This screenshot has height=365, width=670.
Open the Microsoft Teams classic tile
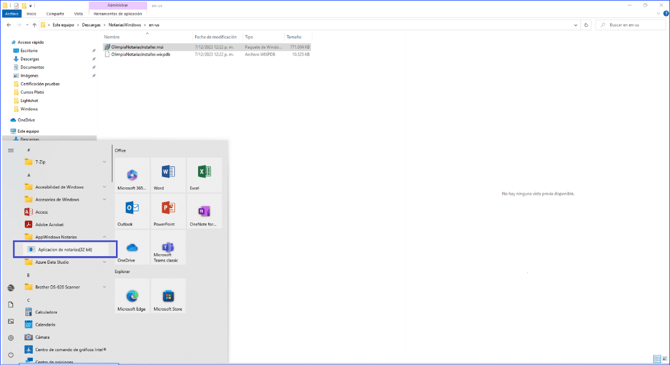click(168, 247)
